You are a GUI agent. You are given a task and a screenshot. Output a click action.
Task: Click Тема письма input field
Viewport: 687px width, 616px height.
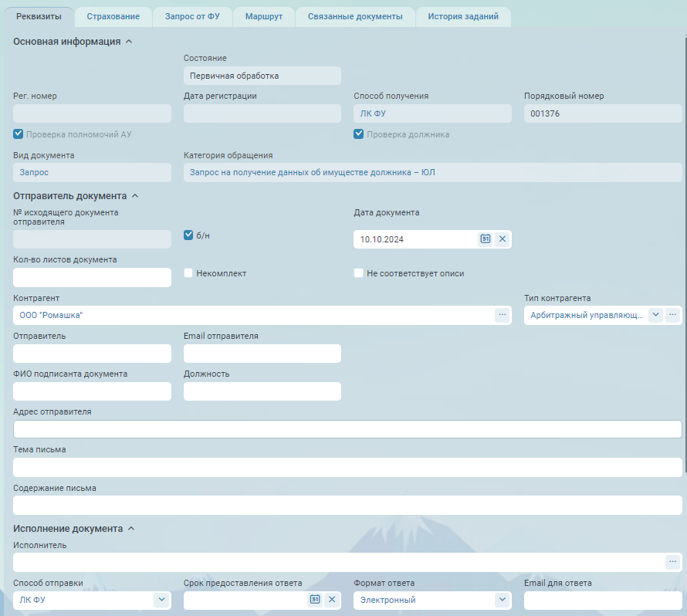click(347, 467)
